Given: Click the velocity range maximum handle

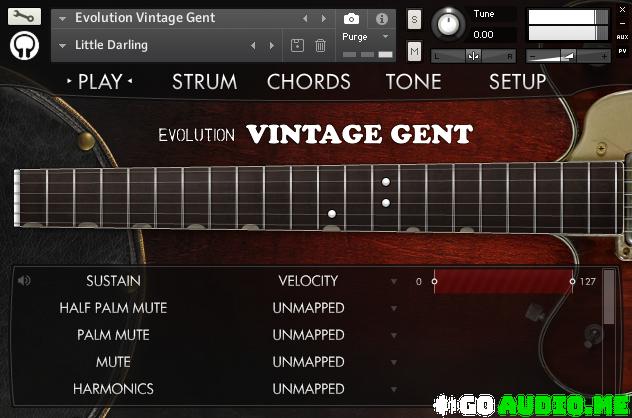Looking at the screenshot, I should pyautogui.click(x=572, y=281).
